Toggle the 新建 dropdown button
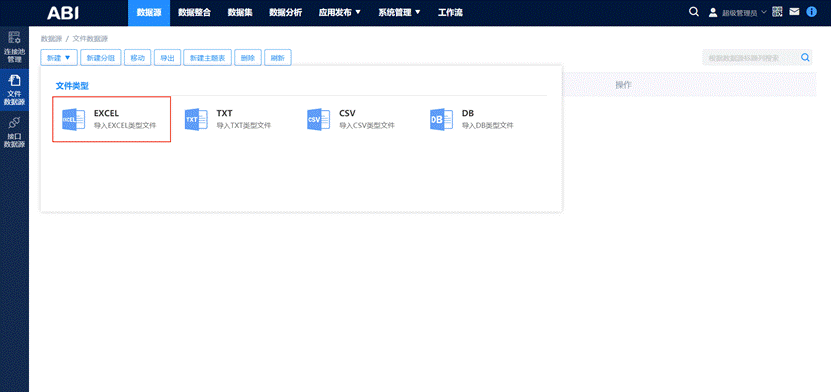 pos(59,58)
